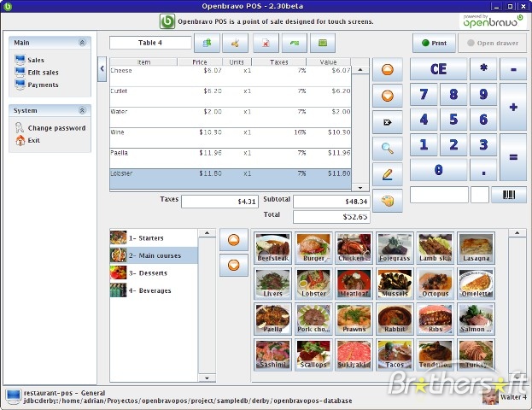Screen dimensions: 532x410
Task: Click the attributes palette icon
Action: point(388,201)
